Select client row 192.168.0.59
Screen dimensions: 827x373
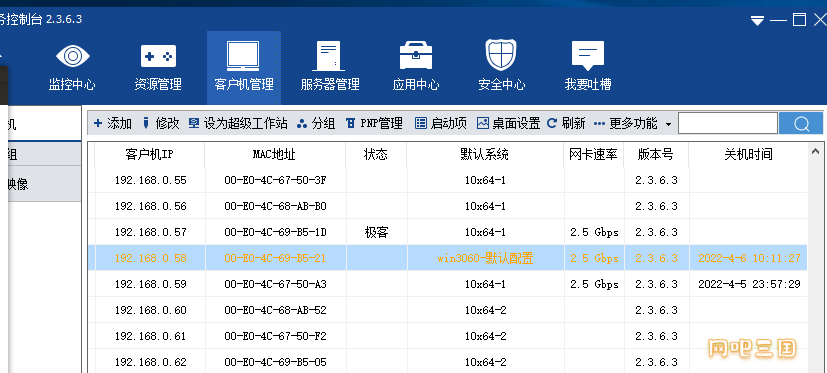point(447,284)
